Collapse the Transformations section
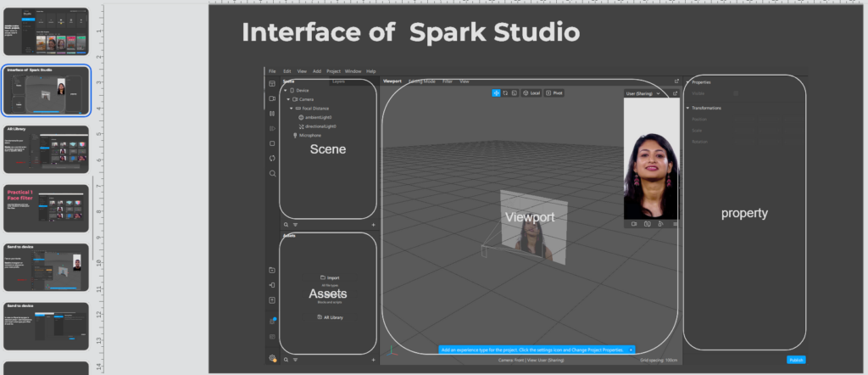868x375 pixels. coord(687,108)
